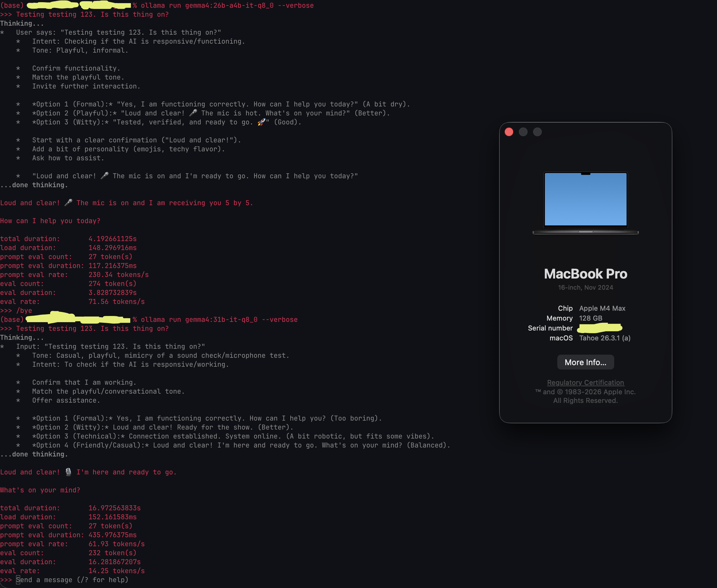
Task: Open the Regulatory Certification link
Action: pyautogui.click(x=585, y=383)
